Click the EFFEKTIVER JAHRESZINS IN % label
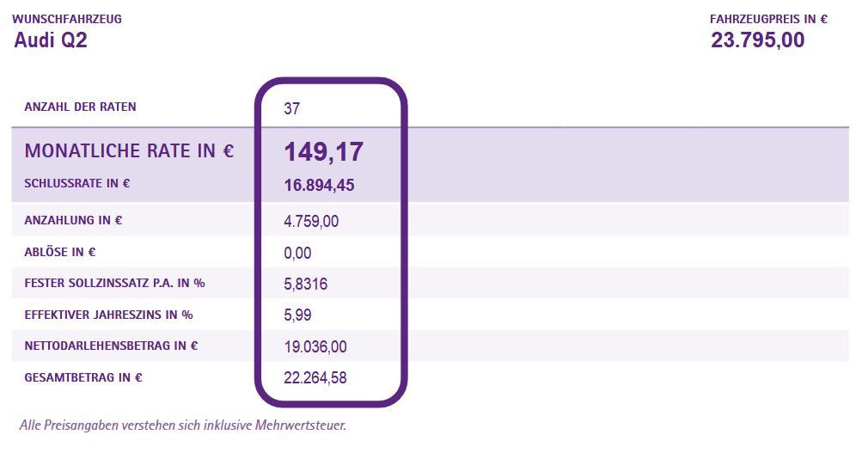 click(x=108, y=315)
